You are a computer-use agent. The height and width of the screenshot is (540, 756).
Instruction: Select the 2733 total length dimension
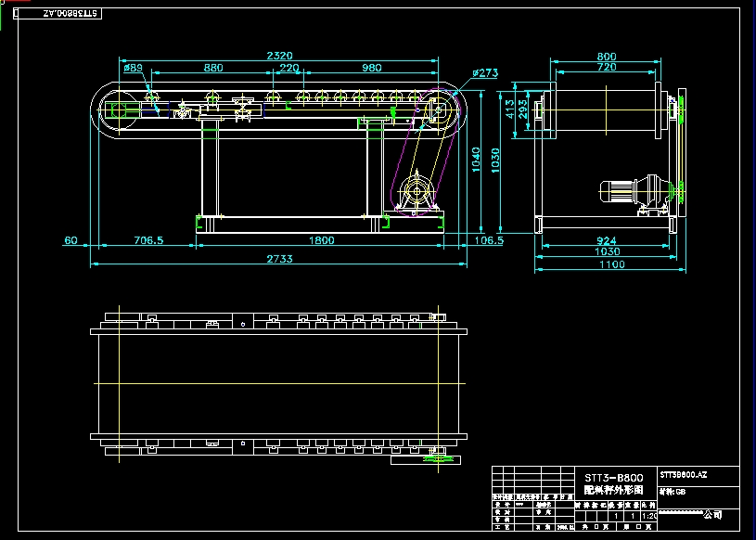279,259
